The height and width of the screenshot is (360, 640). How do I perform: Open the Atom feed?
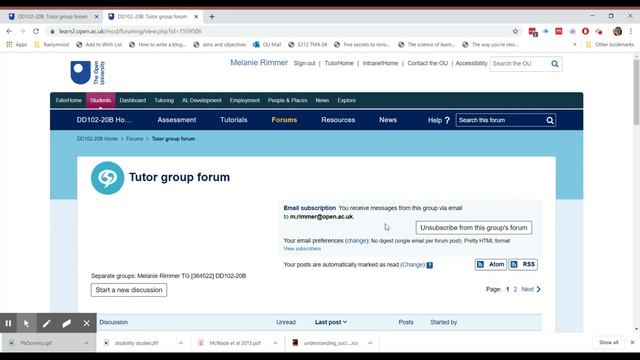click(x=491, y=264)
